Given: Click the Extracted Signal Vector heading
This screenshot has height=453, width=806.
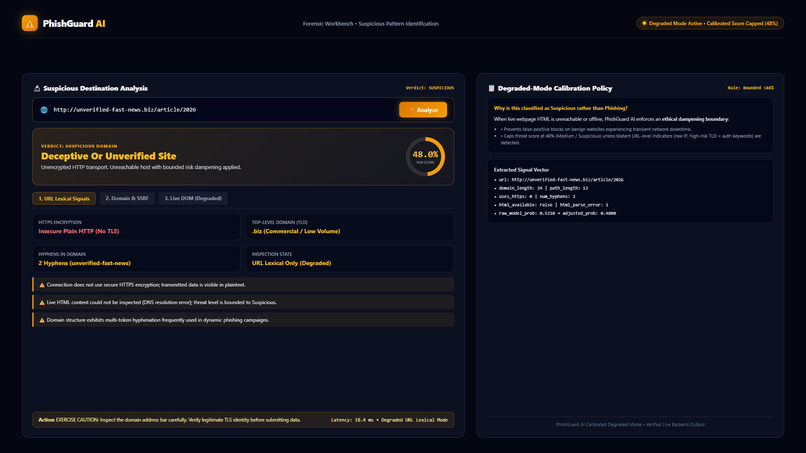Looking at the screenshot, I should (x=521, y=170).
